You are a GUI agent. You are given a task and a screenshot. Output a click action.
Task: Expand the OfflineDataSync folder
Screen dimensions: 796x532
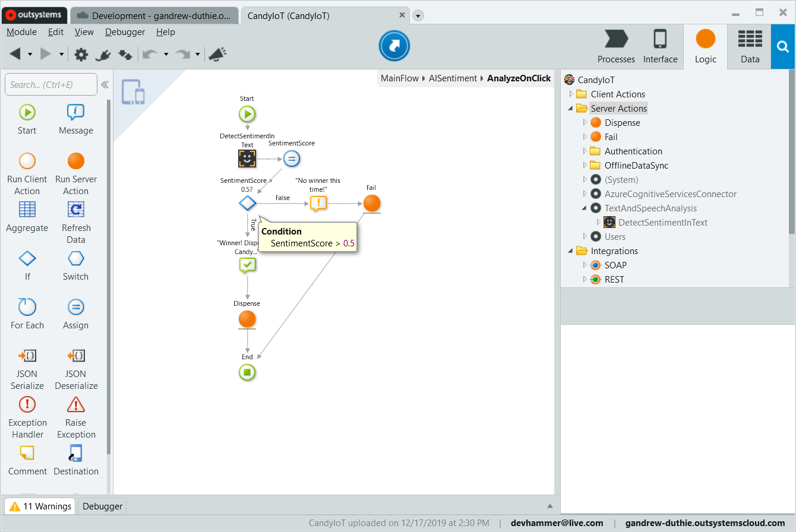[x=585, y=165]
